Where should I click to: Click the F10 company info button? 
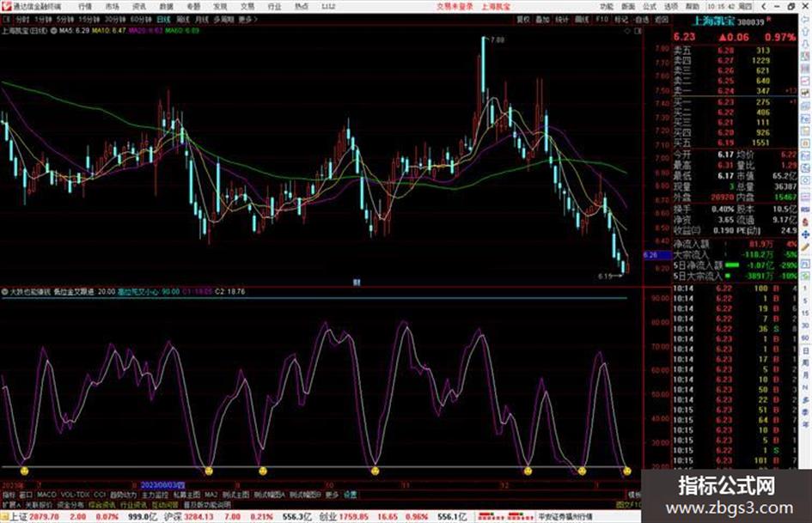point(601,19)
